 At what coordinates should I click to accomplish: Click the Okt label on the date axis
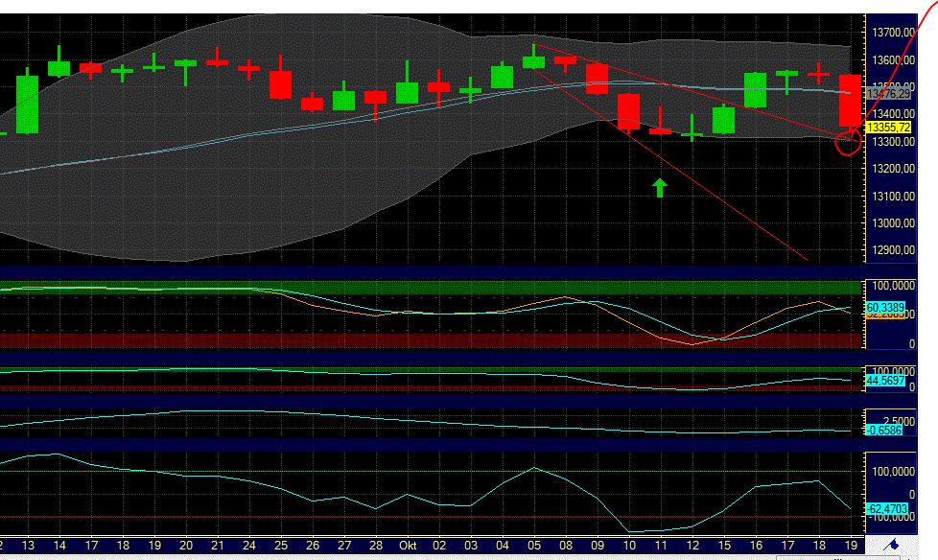coord(408,545)
